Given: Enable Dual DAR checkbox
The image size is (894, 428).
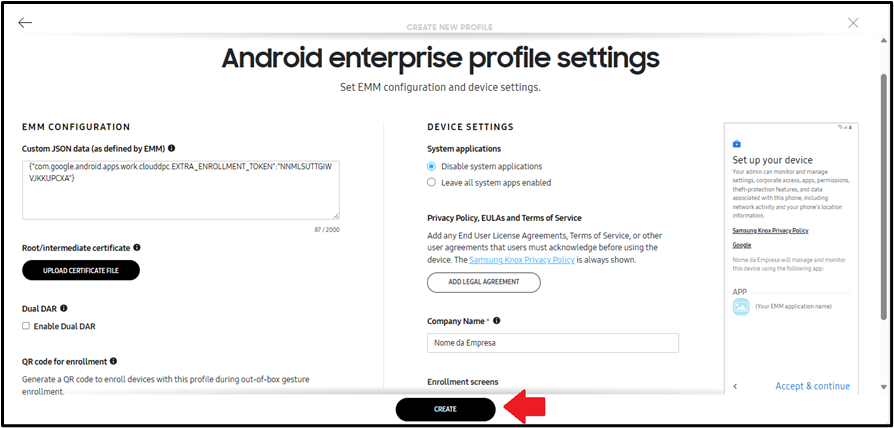Looking at the screenshot, I should [26, 327].
